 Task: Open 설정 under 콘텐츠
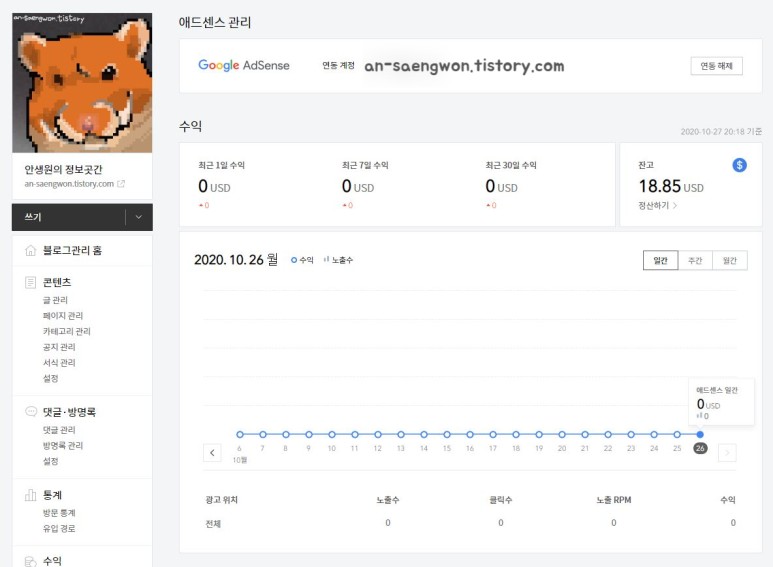[50, 378]
